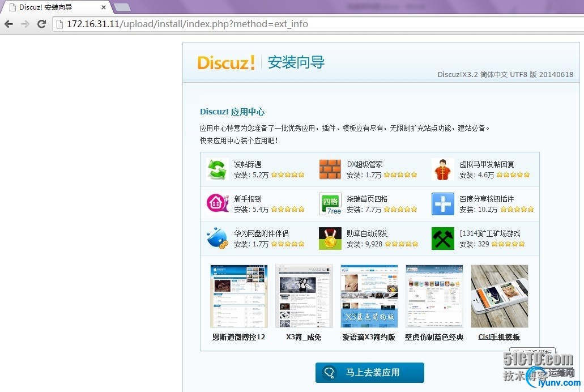Click the X3简_威兔 template thumbnail

point(304,296)
